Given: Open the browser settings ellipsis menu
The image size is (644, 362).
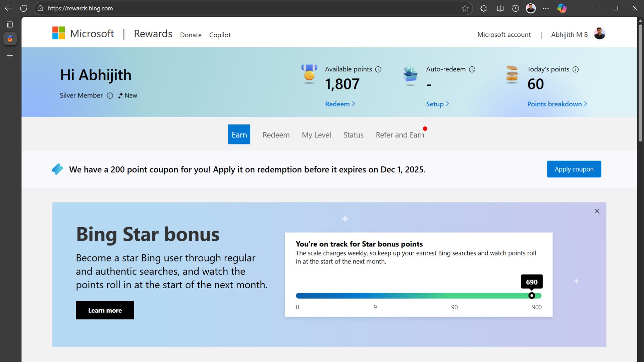Looking at the screenshot, I should click(546, 8).
